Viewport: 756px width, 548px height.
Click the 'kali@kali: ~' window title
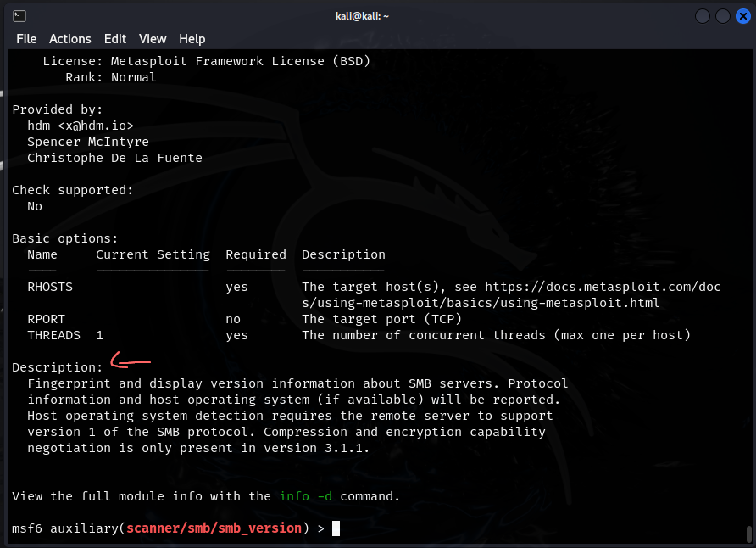pyautogui.click(x=362, y=16)
